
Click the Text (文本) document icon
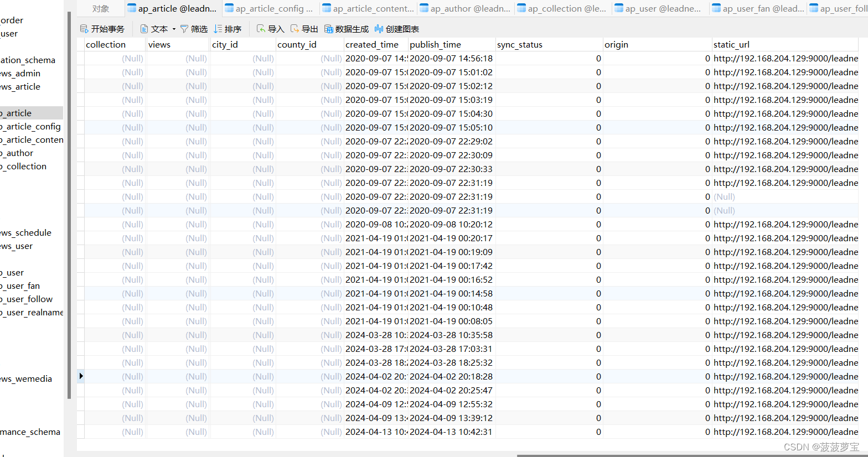click(x=144, y=29)
